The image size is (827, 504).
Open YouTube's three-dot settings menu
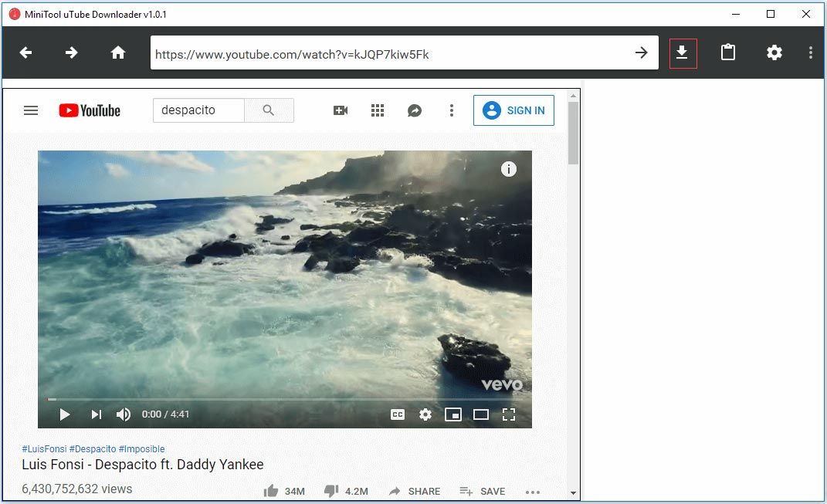pos(452,110)
